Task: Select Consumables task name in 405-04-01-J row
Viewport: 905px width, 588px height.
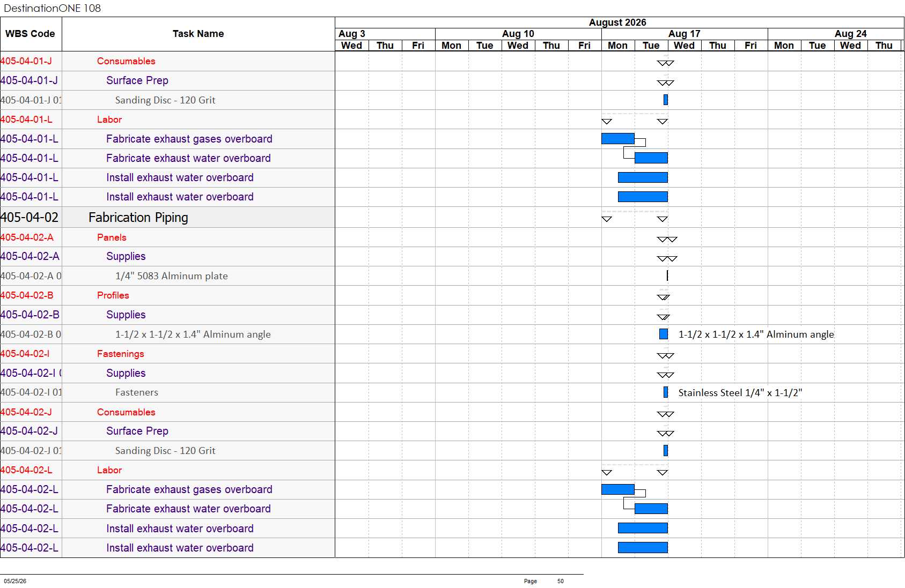Action: [x=126, y=61]
